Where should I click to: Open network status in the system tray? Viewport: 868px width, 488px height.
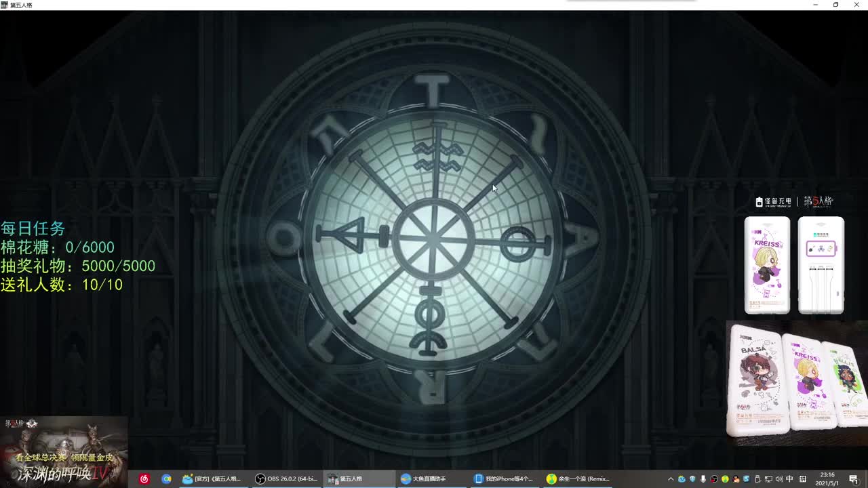768,479
